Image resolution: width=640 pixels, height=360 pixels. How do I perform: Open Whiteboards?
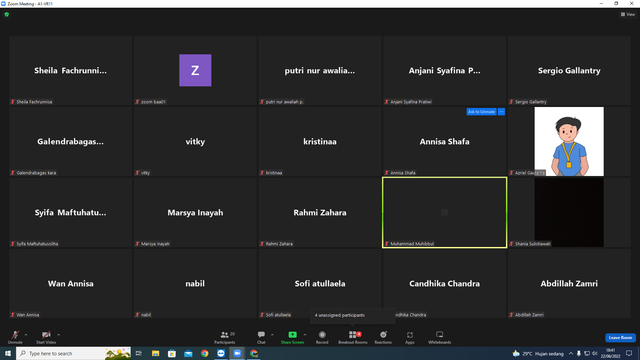click(440, 337)
